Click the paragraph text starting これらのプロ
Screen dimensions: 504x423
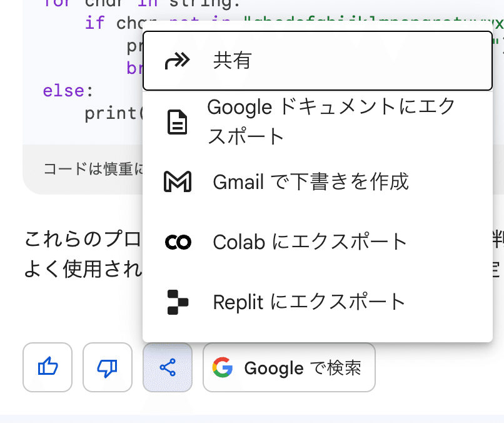83,239
